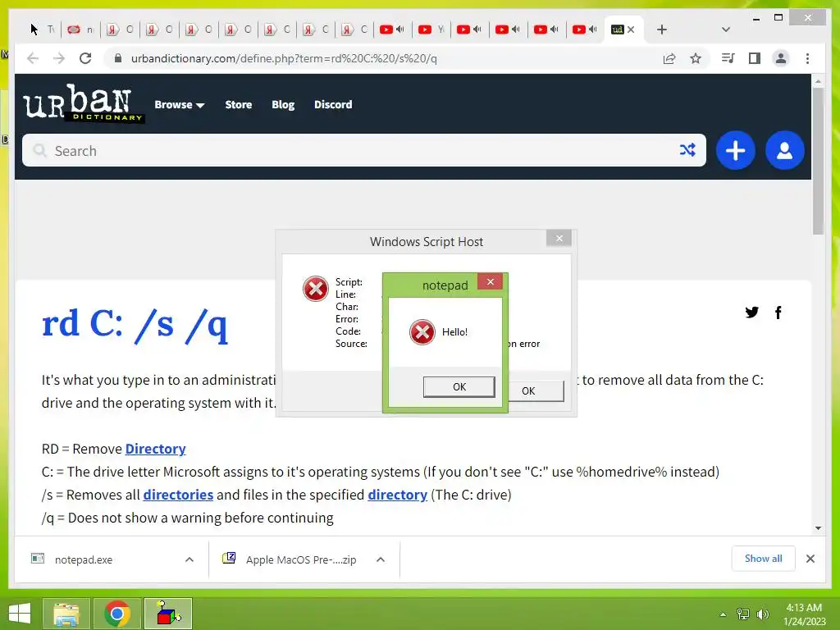Open notepad.exe download options arrow
The width and height of the screenshot is (840, 630).
coord(189,559)
